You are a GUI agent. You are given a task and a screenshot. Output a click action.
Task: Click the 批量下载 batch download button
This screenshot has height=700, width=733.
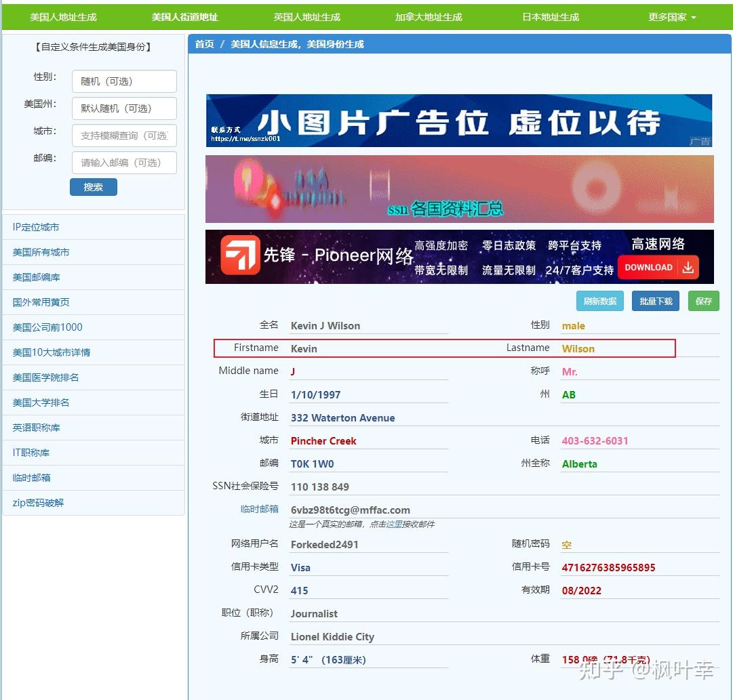coord(655,300)
